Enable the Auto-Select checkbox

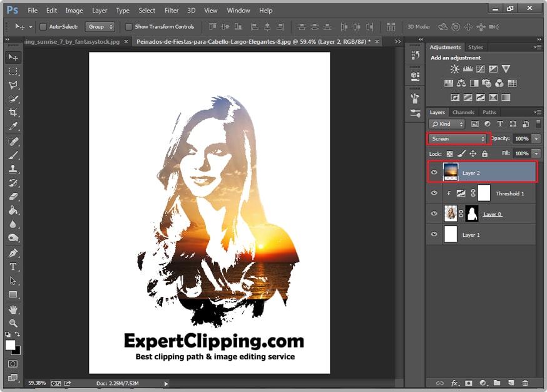click(43, 27)
